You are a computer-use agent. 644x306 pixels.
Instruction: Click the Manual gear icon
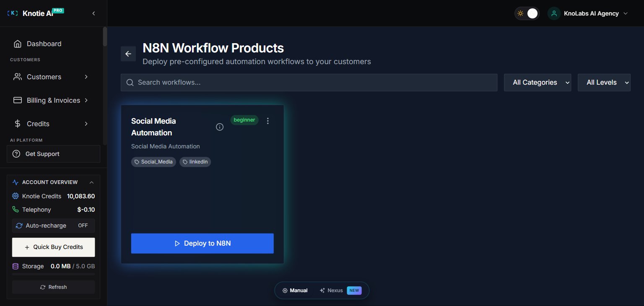click(x=285, y=290)
